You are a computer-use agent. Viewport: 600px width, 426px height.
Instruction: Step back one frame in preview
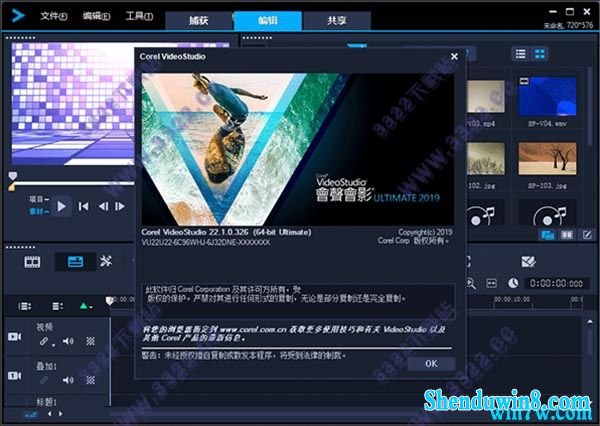click(x=103, y=207)
